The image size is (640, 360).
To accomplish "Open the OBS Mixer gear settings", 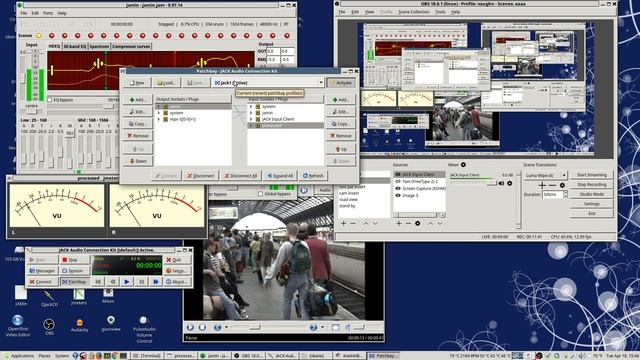I will 463,165.
